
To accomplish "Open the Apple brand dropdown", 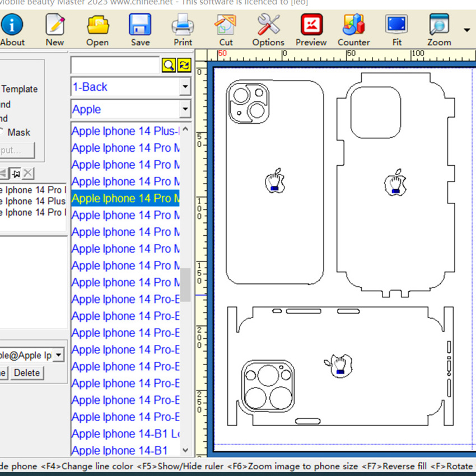I will (185, 109).
